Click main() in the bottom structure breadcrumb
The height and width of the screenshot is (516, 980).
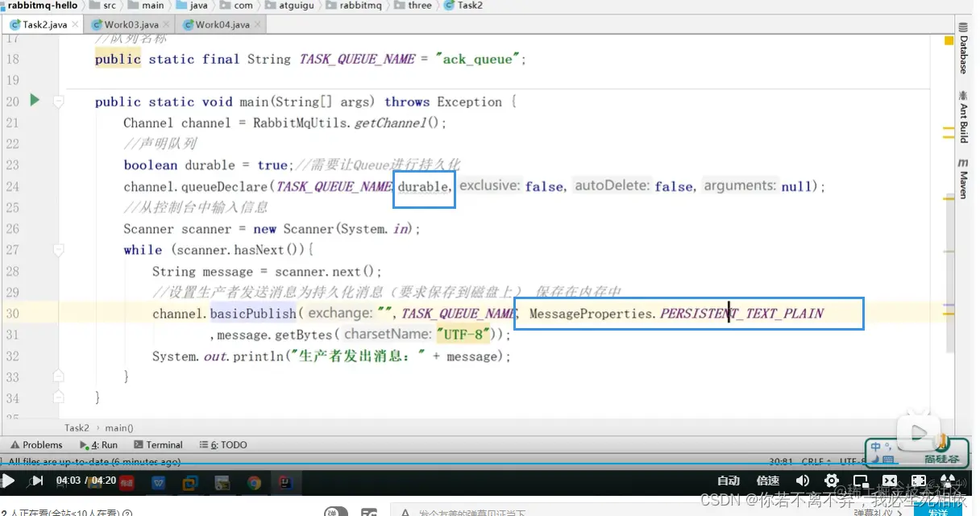[119, 427]
